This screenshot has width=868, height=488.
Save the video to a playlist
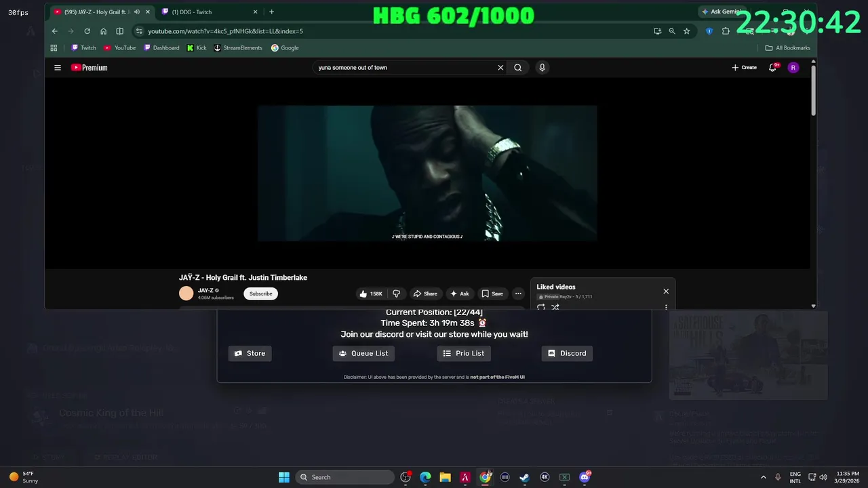(492, 293)
